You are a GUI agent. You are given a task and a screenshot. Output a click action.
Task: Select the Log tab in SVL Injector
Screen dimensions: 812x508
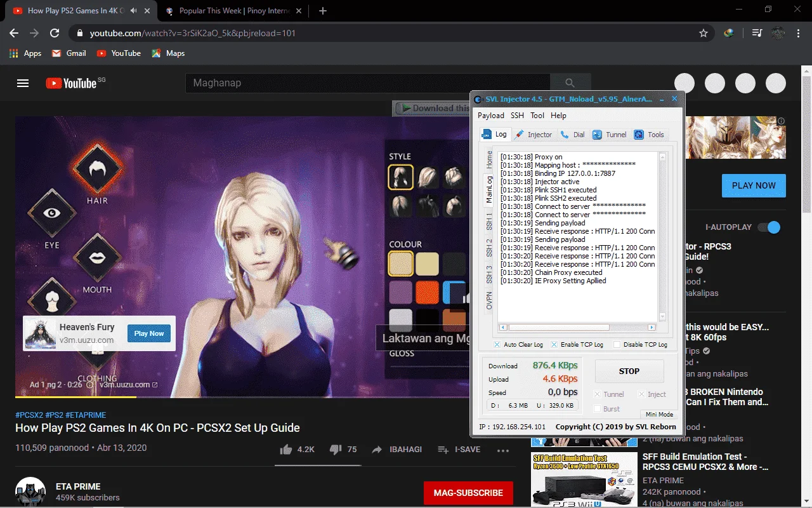[x=495, y=134]
